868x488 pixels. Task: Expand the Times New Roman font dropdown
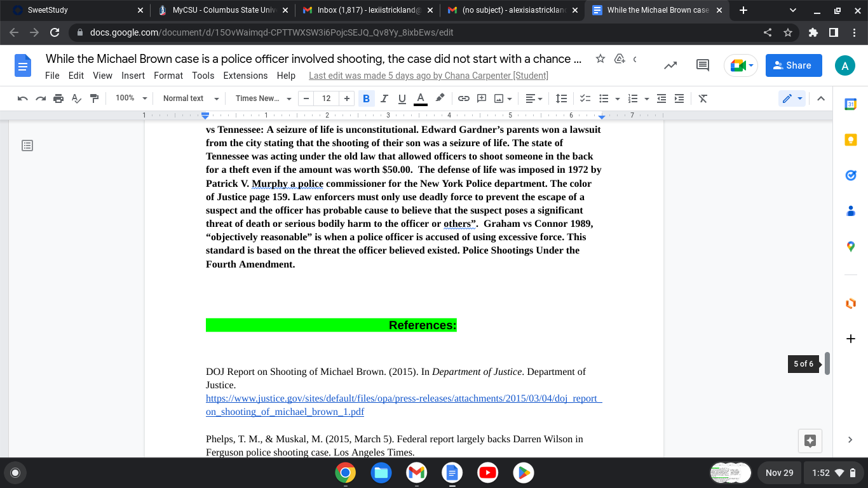coord(263,98)
